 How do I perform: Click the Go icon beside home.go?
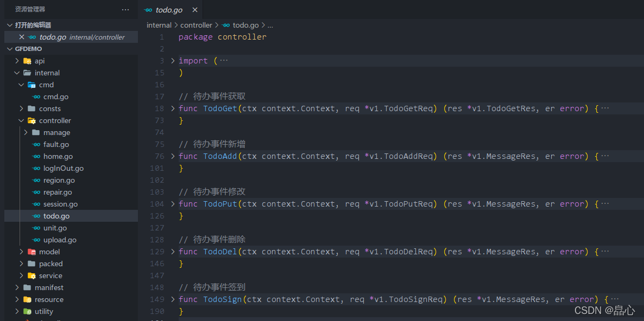click(x=36, y=156)
